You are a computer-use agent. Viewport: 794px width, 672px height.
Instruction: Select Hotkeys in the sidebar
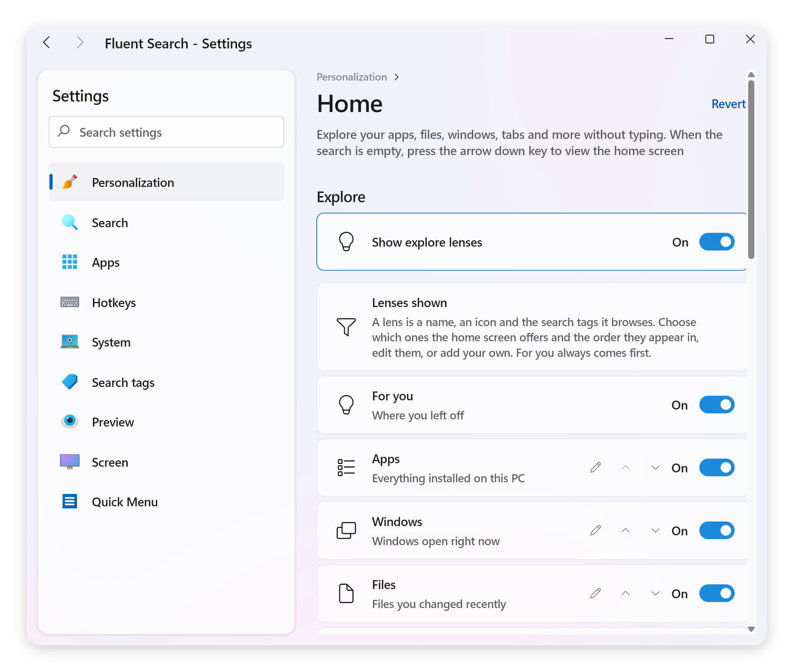[166, 302]
